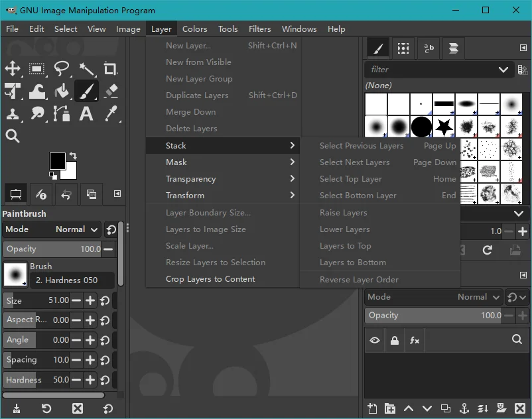Open the layer Mode Normal dropdown
The height and width of the screenshot is (419, 532).
(x=434, y=297)
